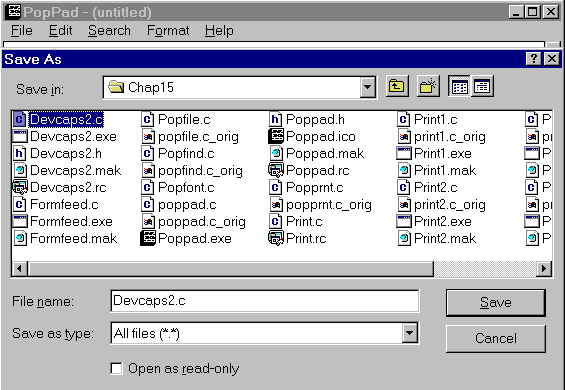Viewport: 565px width, 390px height.
Task: Select the Popfile.c file icon
Action: [148, 119]
